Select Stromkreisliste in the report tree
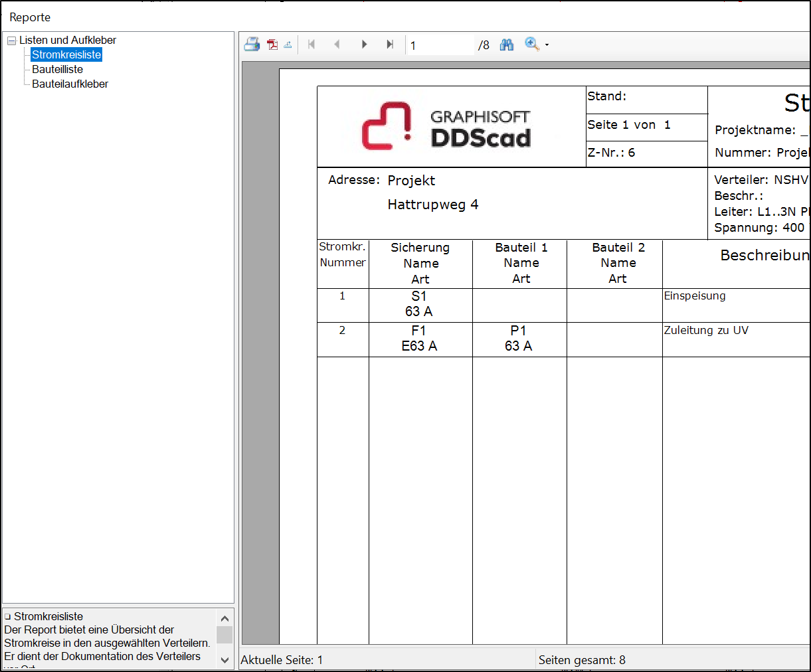 pyautogui.click(x=66, y=55)
